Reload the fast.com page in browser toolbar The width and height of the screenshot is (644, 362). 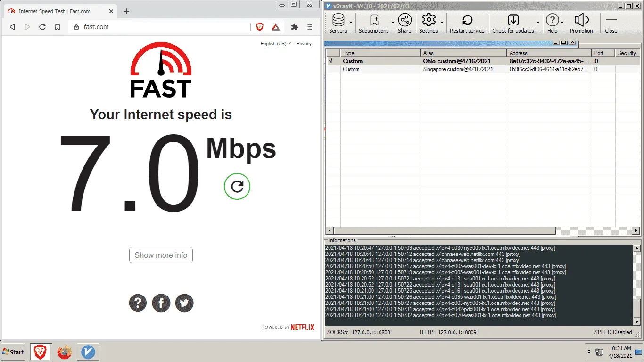(x=42, y=27)
